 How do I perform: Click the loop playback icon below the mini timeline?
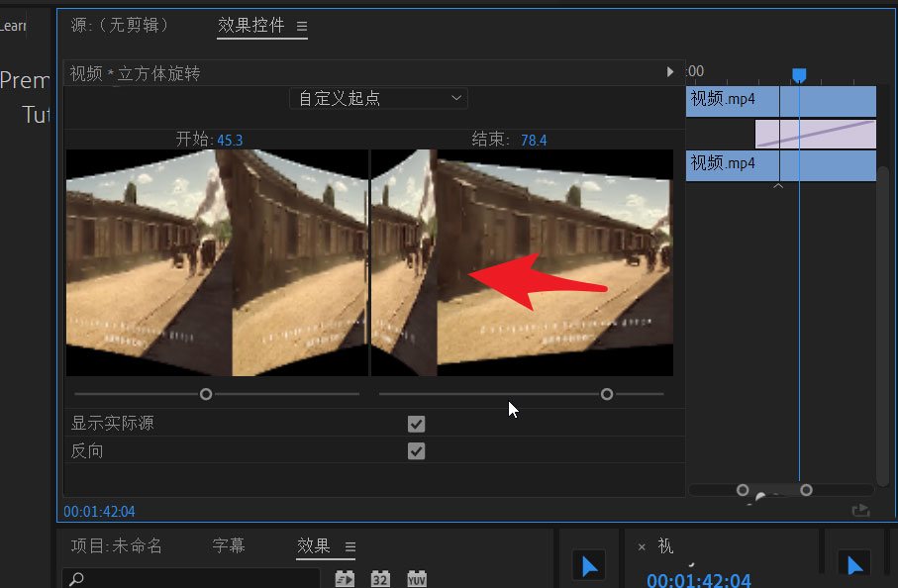tap(861, 511)
